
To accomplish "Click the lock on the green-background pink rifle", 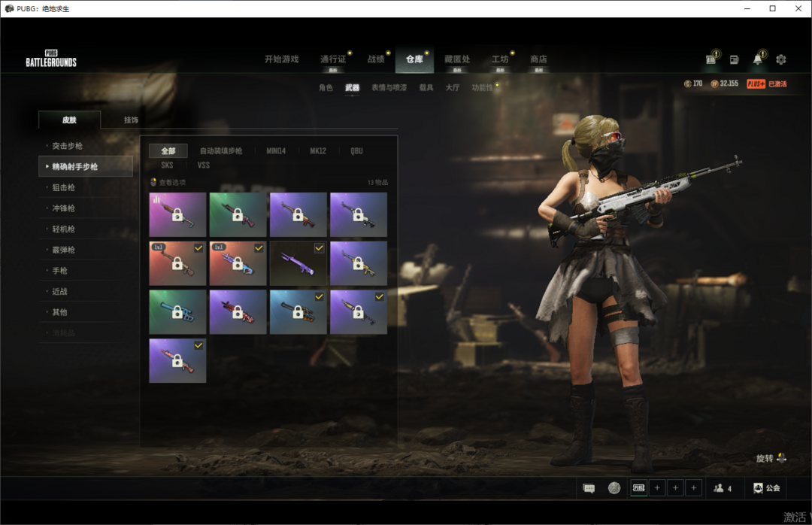I will tap(238, 214).
